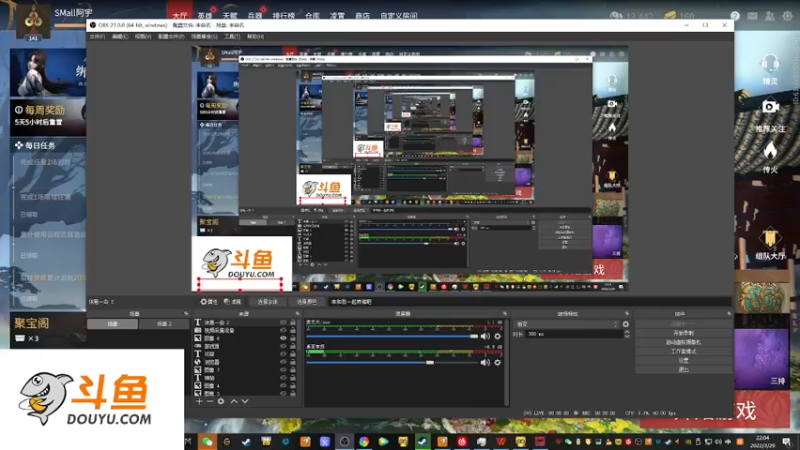800x450 pixels.
Task: Open the 淡变 transition type dropdown
Action: point(566,324)
